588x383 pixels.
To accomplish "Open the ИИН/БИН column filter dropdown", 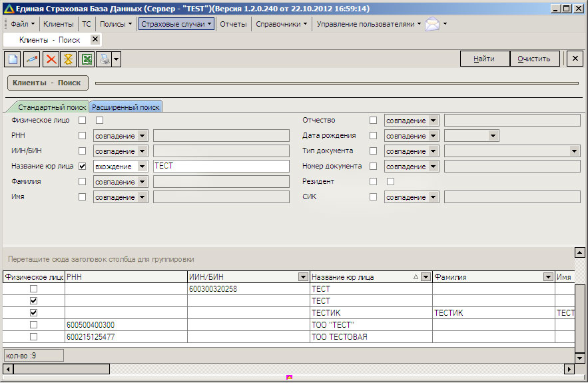I will point(303,277).
